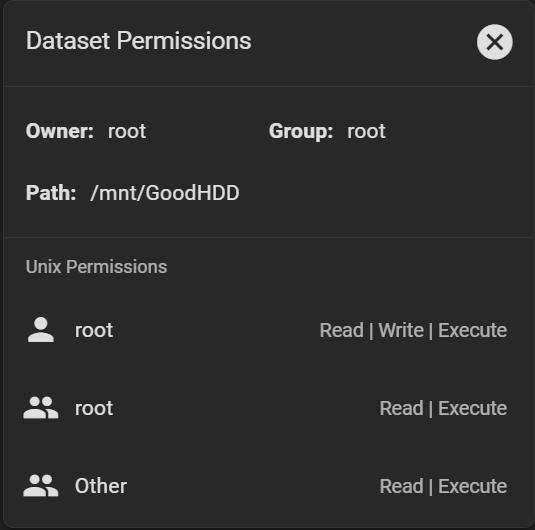535x530 pixels.
Task: Click the Execute permission for Other
Action: coord(473,486)
